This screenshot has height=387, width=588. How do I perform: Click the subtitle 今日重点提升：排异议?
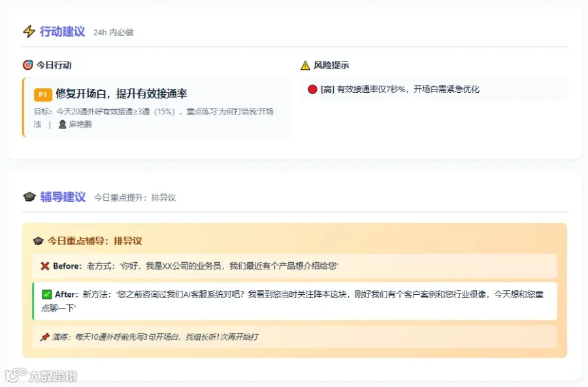tap(135, 198)
